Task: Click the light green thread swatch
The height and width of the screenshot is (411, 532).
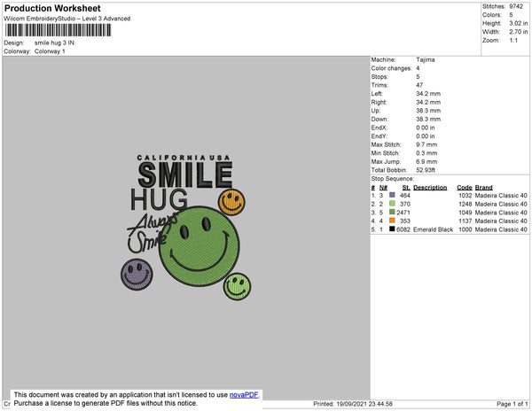Action: (x=392, y=204)
